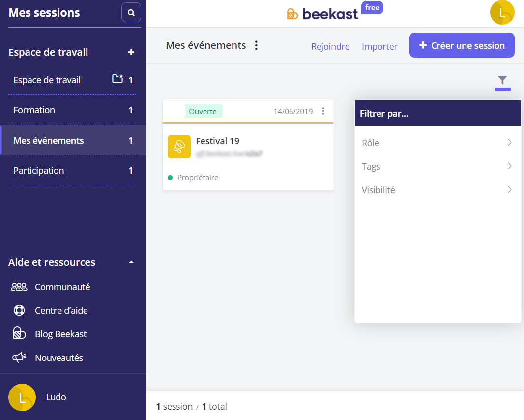
Task: Click the Festival 19 yellow session icon
Action: (x=179, y=147)
